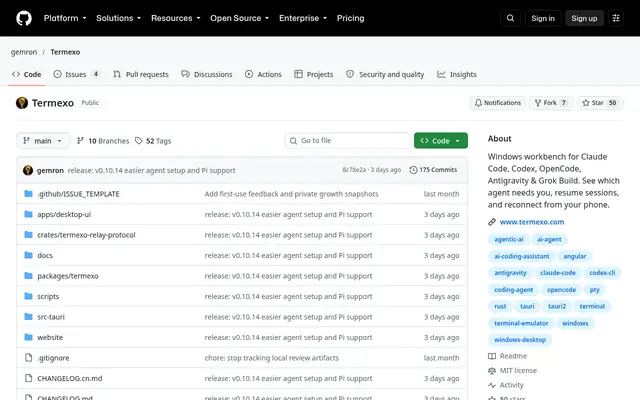Click the bell icon in Notifications button
Screen dimensions: 640x400
coord(478,103)
